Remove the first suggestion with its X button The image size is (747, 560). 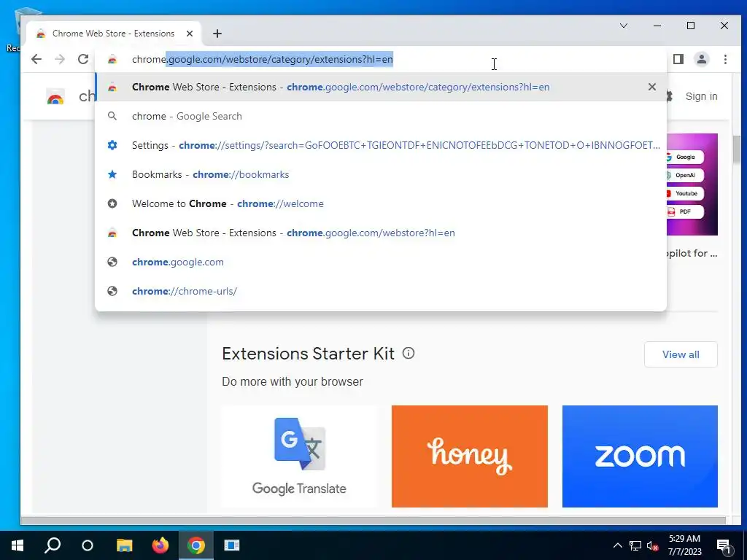pyautogui.click(x=652, y=87)
